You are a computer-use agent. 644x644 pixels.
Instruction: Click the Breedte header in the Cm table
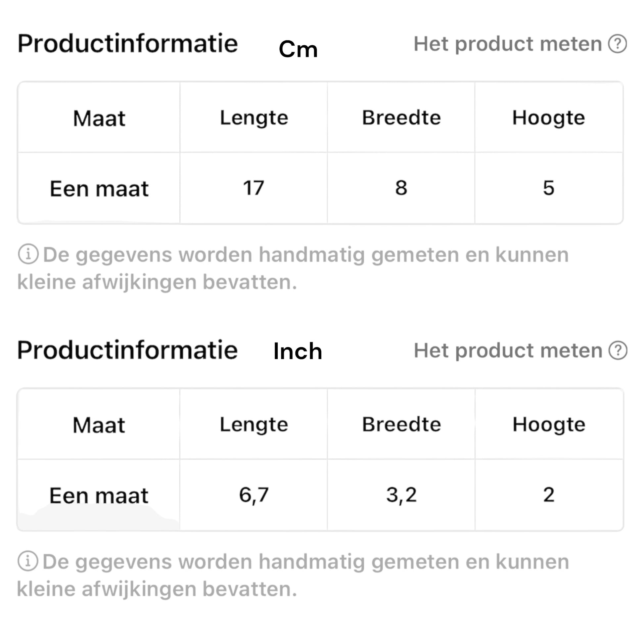[x=401, y=118]
